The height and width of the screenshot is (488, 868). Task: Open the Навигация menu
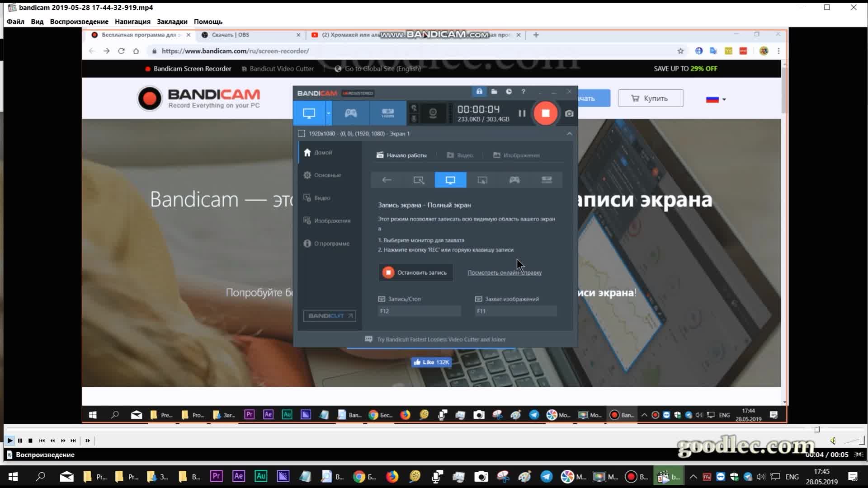tap(132, 22)
